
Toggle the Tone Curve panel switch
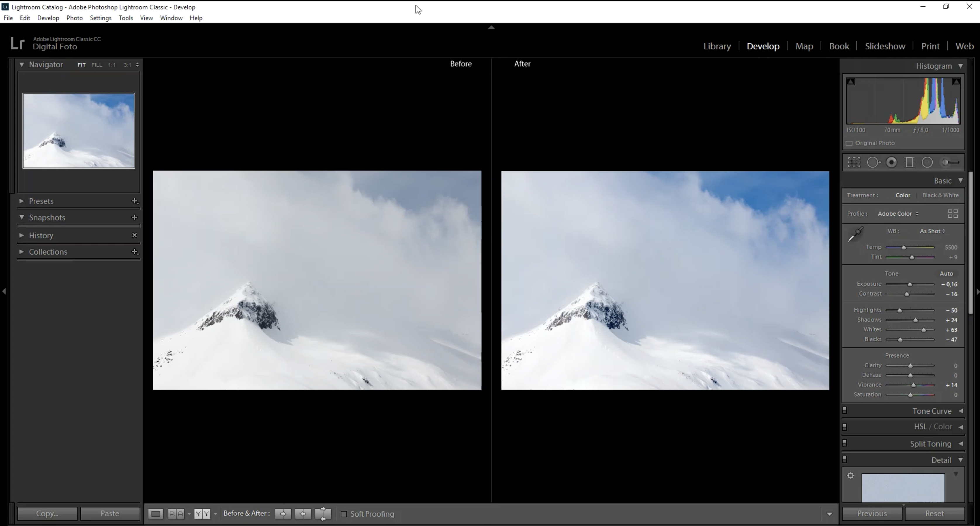[845, 410]
